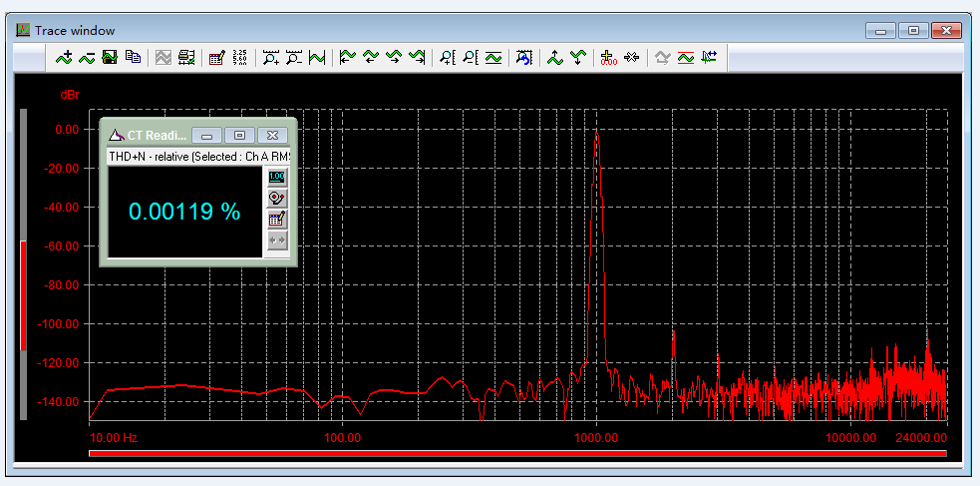This screenshot has height=486, width=980.
Task: Click the Trace window title bar icon
Action: [x=23, y=30]
